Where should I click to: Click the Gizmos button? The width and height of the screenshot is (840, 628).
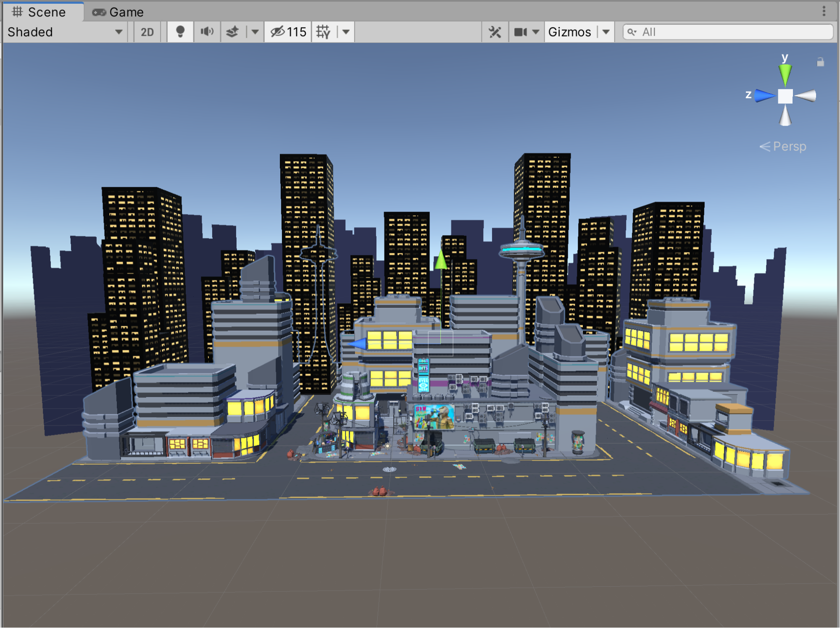pyautogui.click(x=569, y=32)
